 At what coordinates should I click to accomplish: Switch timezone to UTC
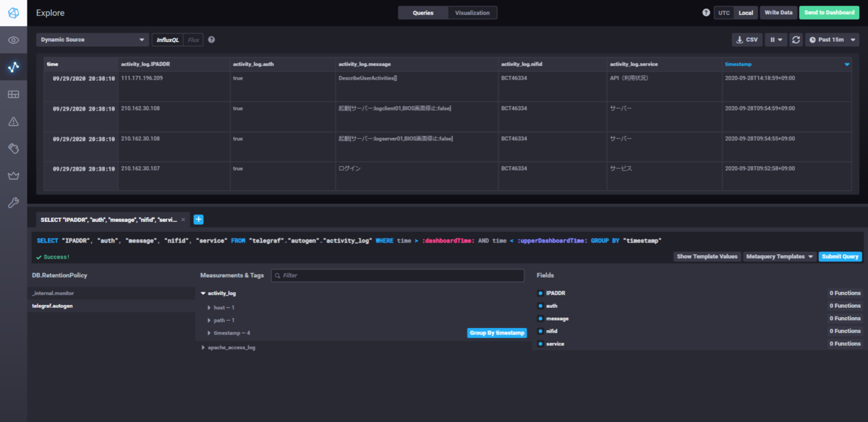point(723,13)
